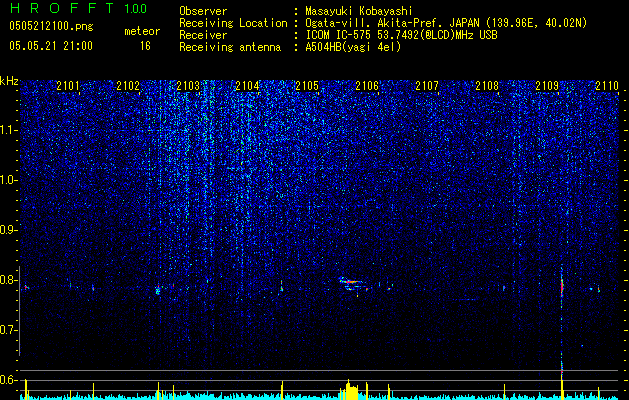
Task: Click the meteor count value 16
Action: tap(145, 46)
